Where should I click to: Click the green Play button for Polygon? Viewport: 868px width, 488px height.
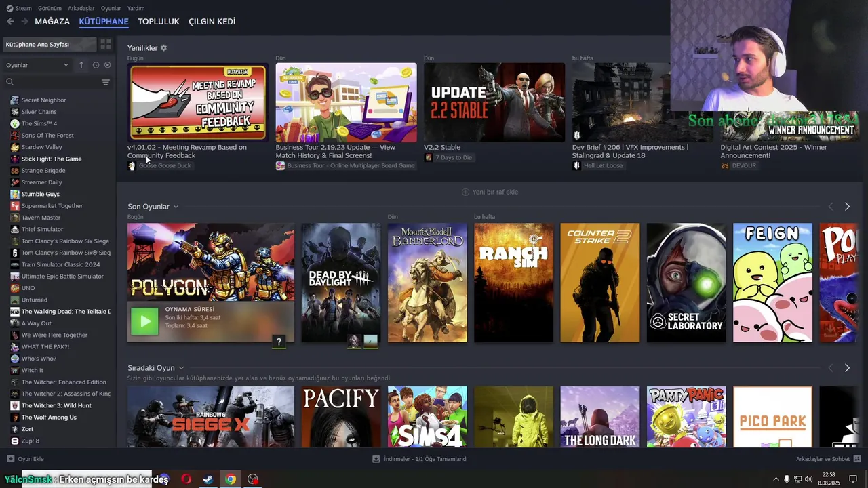pos(144,321)
